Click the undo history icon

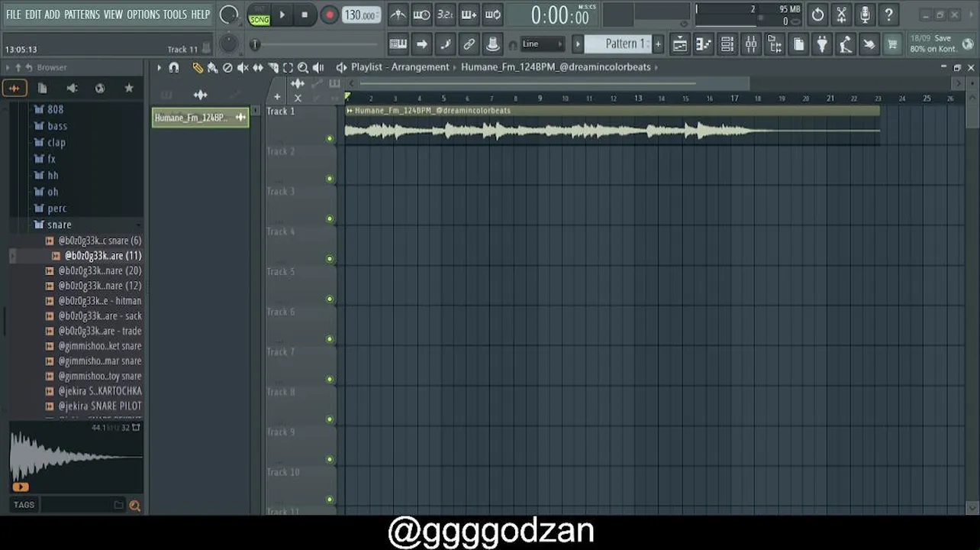(x=817, y=15)
